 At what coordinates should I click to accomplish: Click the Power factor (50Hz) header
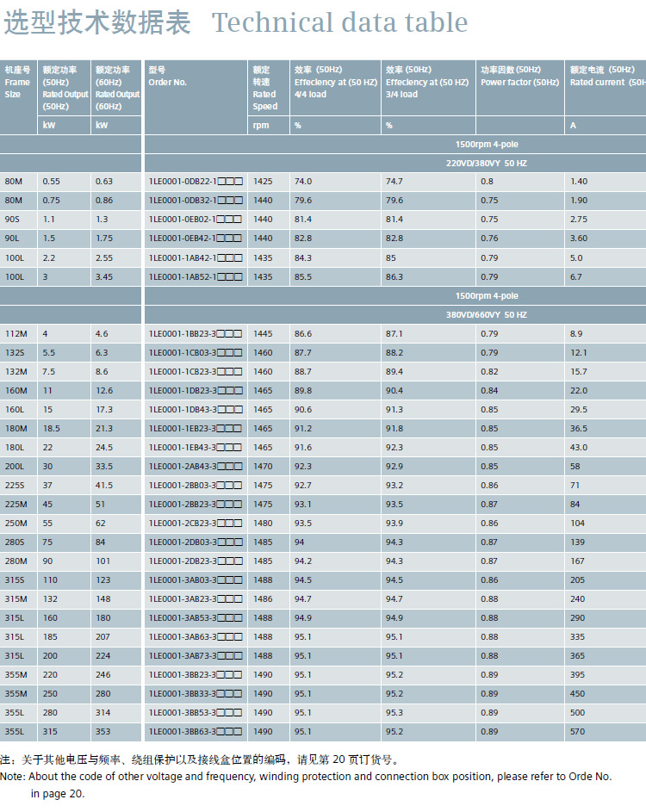(519, 76)
